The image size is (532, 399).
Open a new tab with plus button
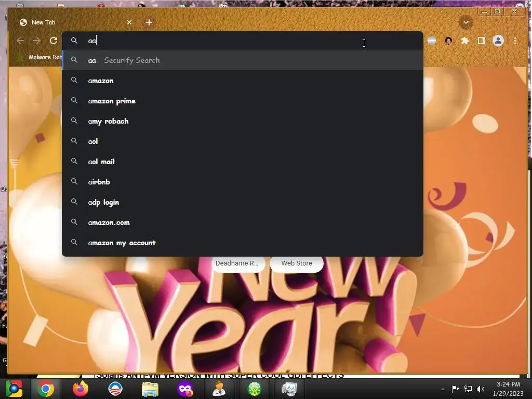(149, 22)
